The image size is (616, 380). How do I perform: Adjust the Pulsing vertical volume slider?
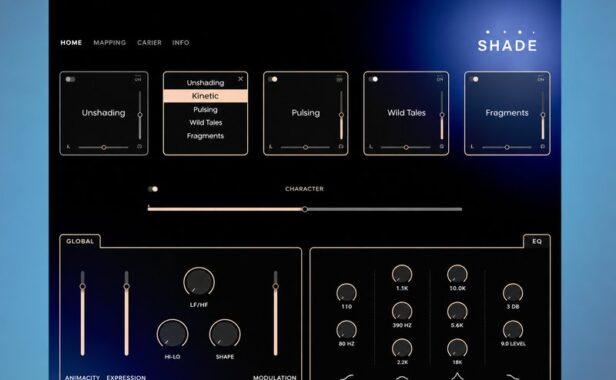pyautogui.click(x=341, y=115)
